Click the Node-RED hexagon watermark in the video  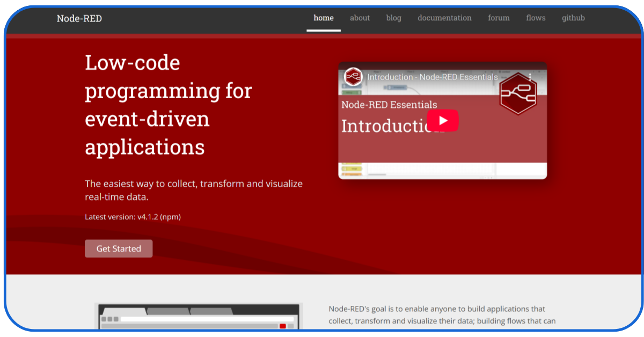point(518,92)
